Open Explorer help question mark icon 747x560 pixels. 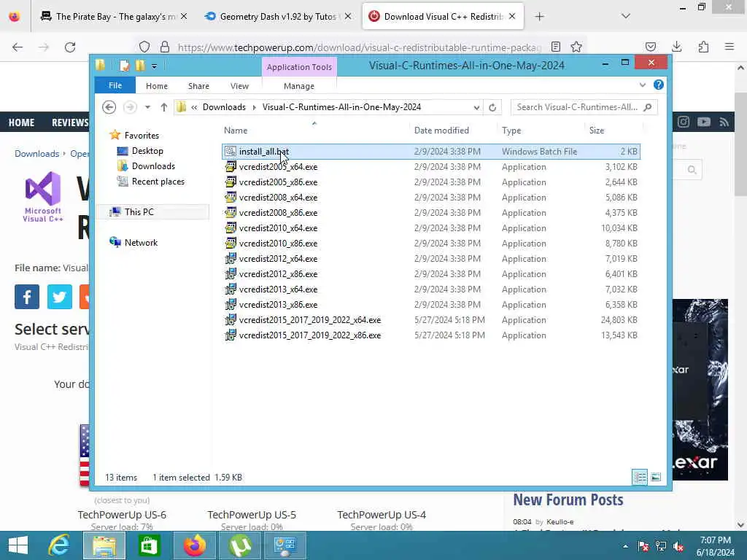pyautogui.click(x=659, y=85)
